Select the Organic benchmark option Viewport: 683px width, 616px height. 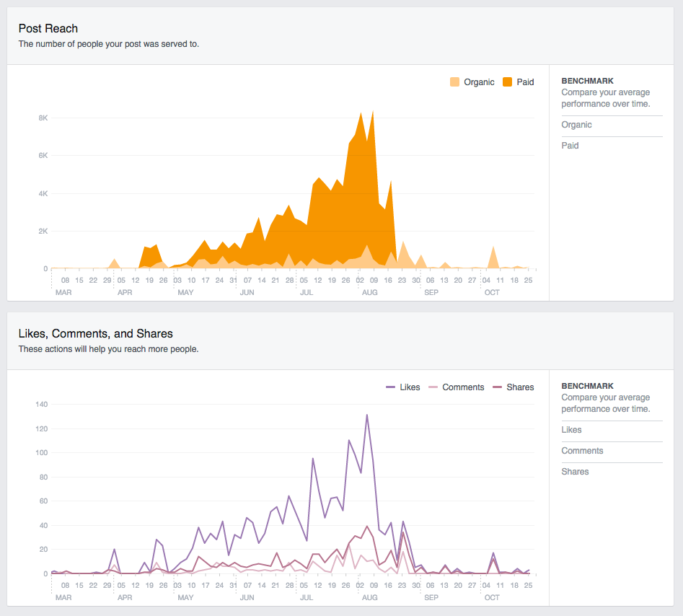[576, 125]
